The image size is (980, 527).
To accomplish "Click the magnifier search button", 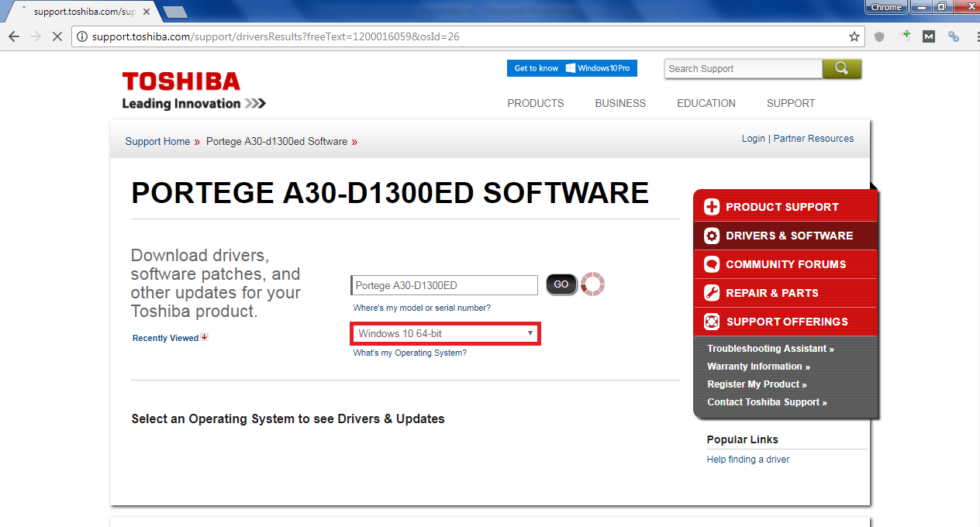I will click(x=842, y=69).
